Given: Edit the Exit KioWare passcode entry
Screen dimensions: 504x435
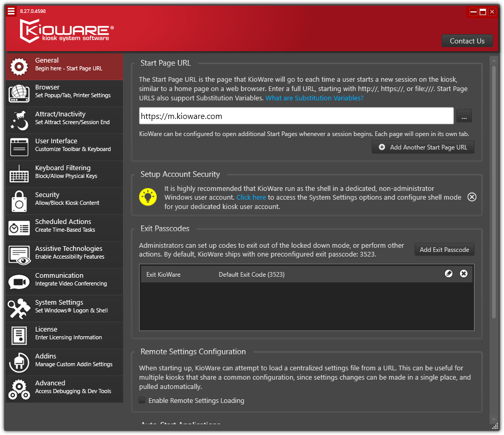Looking at the screenshot, I should point(449,274).
